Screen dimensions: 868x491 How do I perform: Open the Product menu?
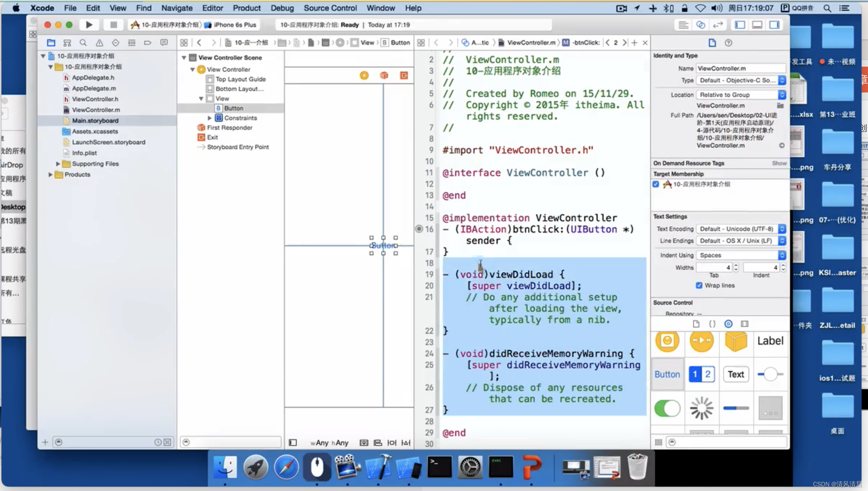[x=247, y=8]
